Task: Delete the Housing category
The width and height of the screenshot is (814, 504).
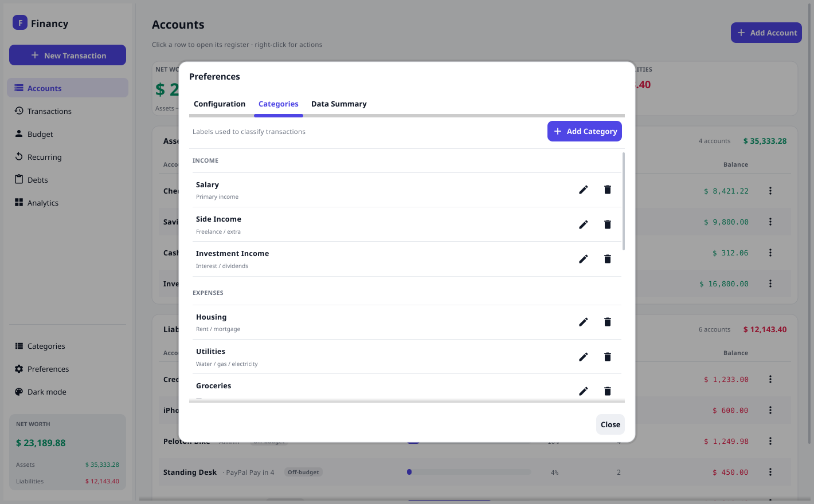Action: click(x=608, y=322)
